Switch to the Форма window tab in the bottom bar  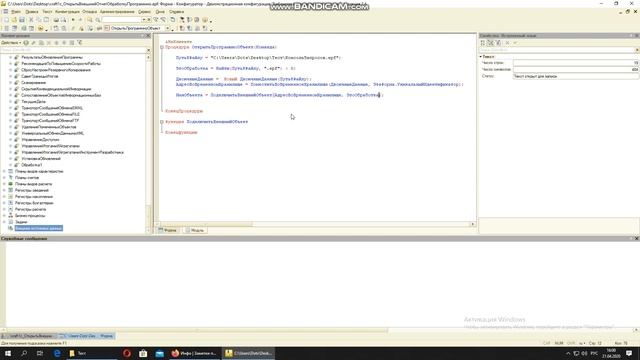(x=87, y=336)
